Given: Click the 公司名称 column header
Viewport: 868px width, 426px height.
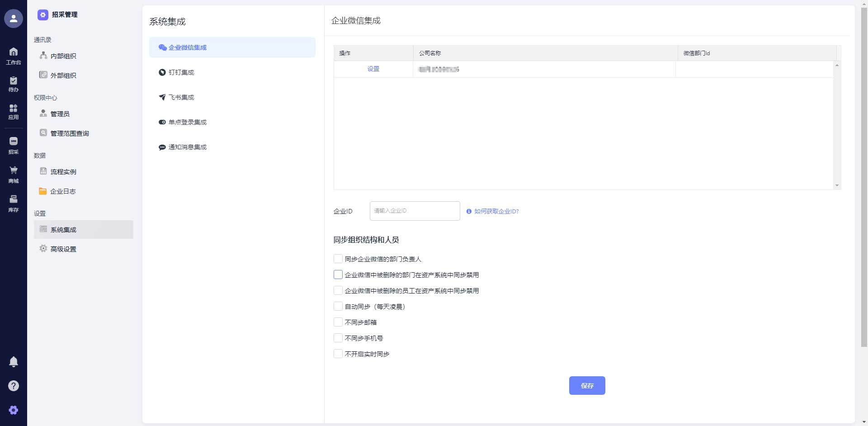Looking at the screenshot, I should tap(545, 53).
